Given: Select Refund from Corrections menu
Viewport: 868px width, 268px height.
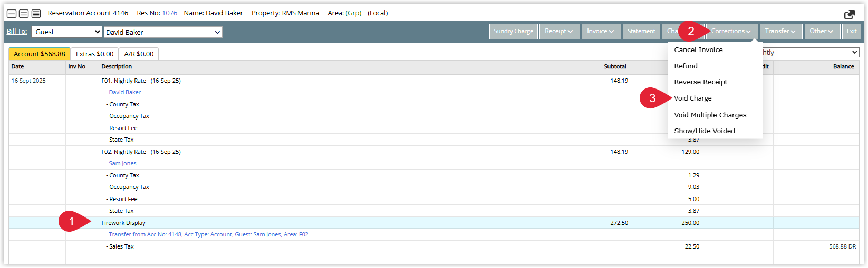Looking at the screenshot, I should (x=686, y=66).
